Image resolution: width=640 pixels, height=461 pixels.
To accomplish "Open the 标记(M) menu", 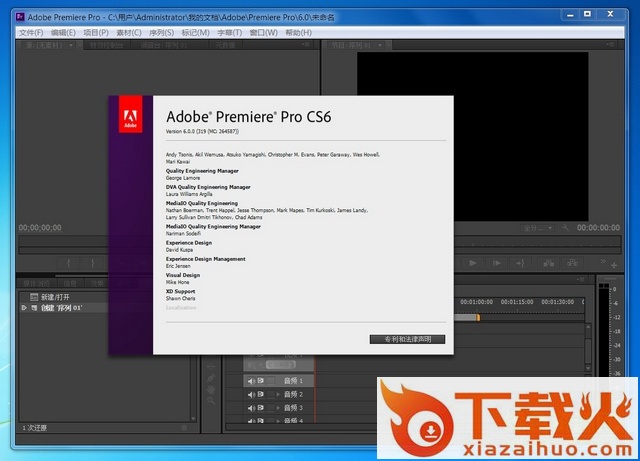I will pos(196,33).
